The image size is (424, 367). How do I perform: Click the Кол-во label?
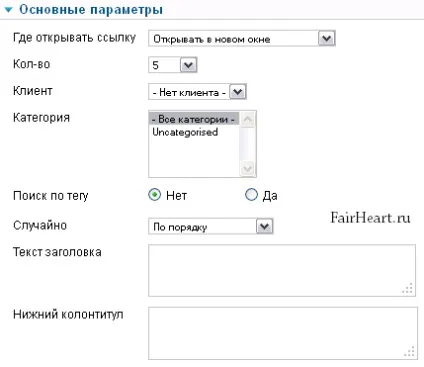coord(32,64)
